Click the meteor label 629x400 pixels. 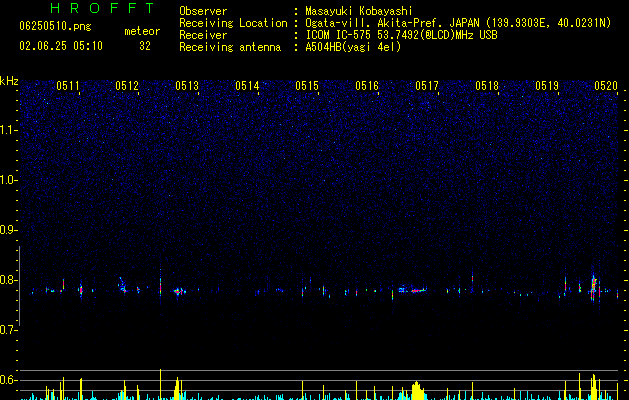[142, 31]
